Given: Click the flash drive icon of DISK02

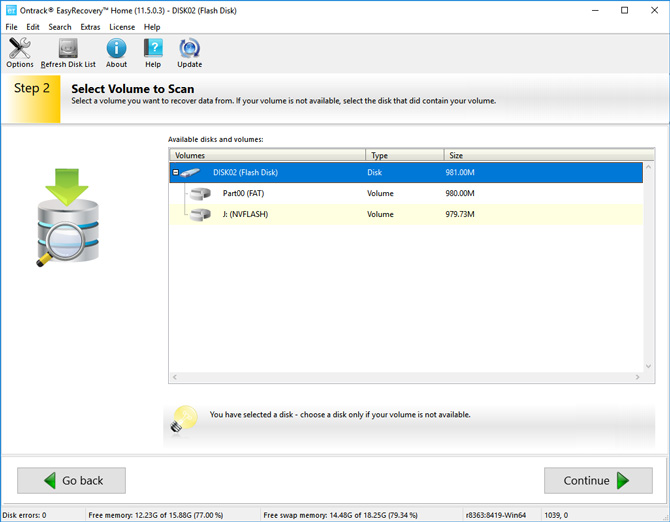Looking at the screenshot, I should tap(190, 173).
